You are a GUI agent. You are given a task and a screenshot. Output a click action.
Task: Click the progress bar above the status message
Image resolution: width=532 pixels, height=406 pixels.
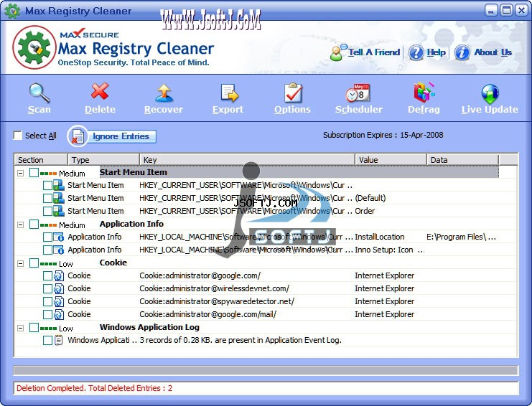(x=266, y=370)
